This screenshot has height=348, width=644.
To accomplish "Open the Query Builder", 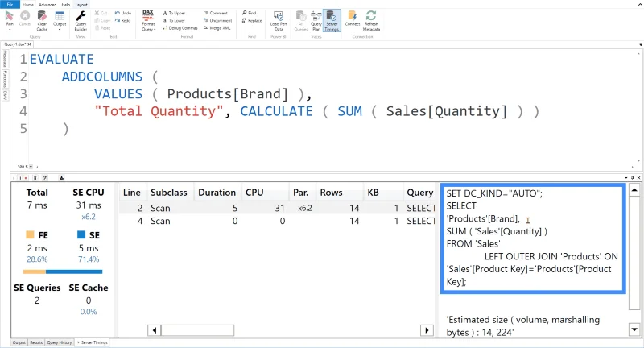I will pos(80,21).
